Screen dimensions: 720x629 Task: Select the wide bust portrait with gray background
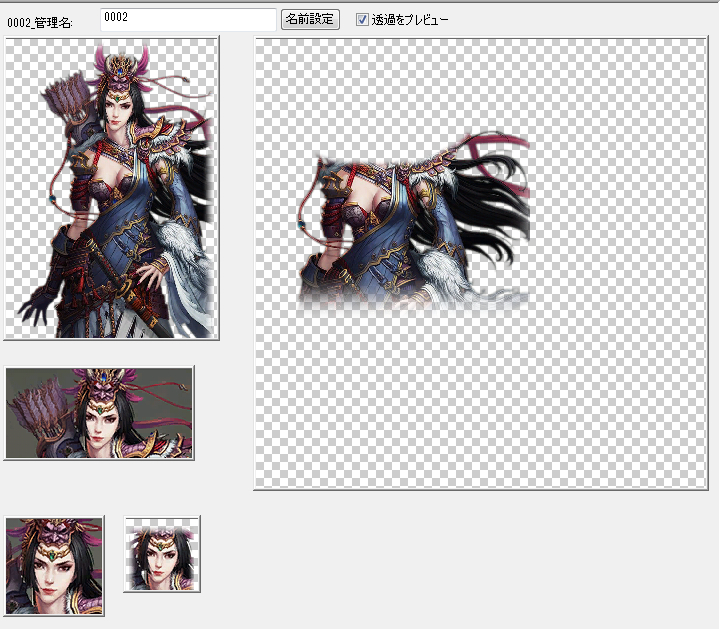(x=99, y=413)
